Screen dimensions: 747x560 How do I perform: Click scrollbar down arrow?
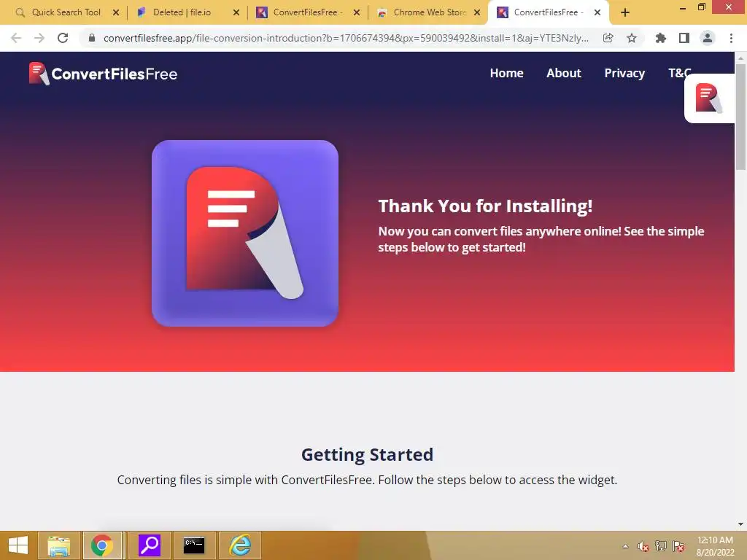click(x=740, y=524)
